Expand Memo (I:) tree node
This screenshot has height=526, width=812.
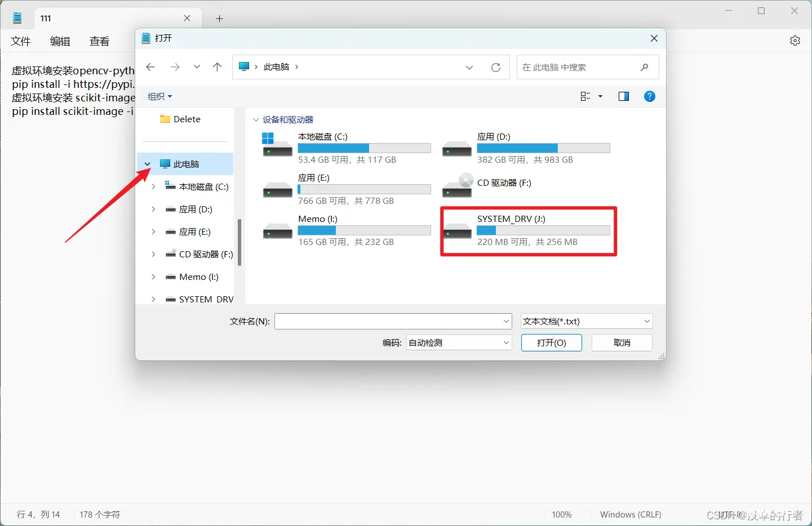point(153,277)
